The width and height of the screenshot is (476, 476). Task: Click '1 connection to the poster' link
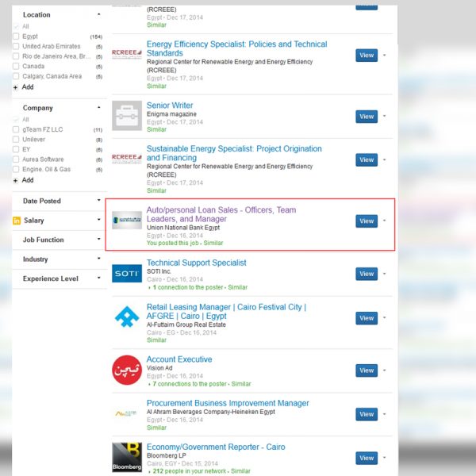click(188, 287)
